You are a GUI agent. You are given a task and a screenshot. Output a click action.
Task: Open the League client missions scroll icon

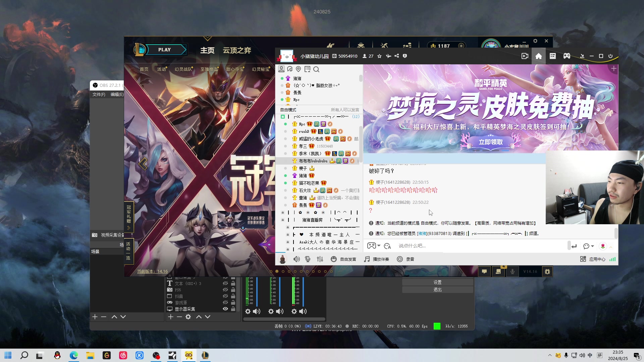tap(498, 271)
